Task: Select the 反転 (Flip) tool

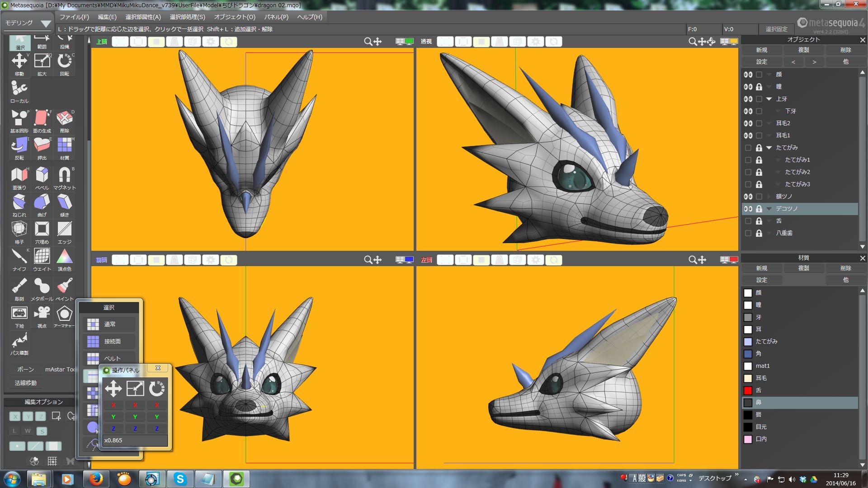Action: pyautogui.click(x=19, y=148)
